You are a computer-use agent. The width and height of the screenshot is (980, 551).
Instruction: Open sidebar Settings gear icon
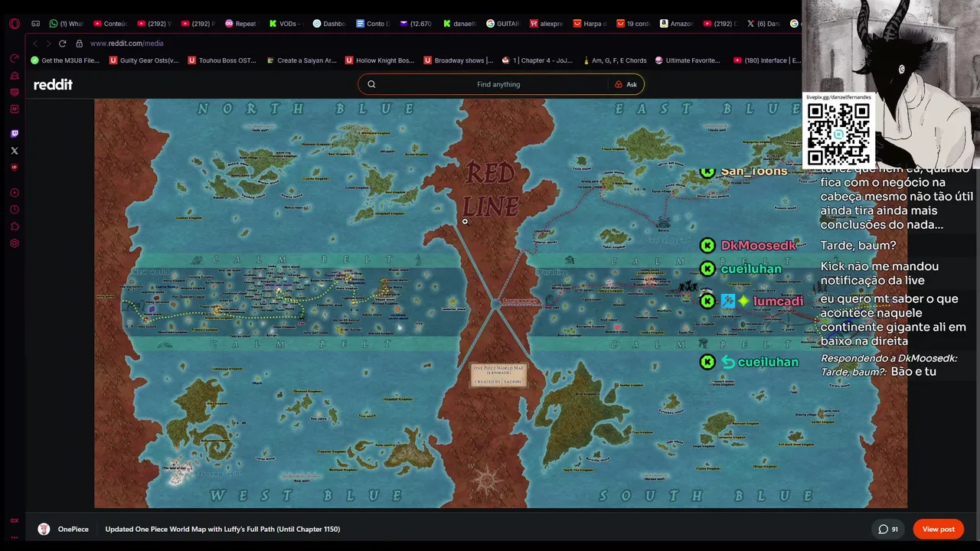tap(14, 243)
